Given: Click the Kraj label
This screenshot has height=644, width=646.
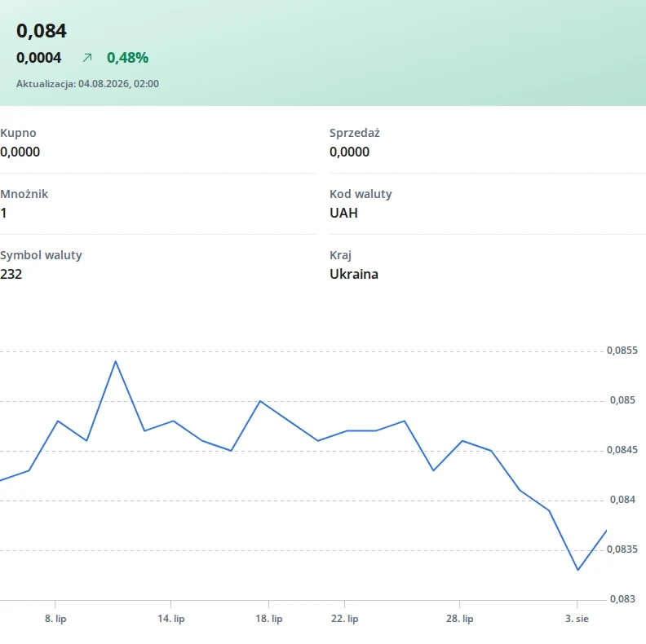Looking at the screenshot, I should 340,255.
